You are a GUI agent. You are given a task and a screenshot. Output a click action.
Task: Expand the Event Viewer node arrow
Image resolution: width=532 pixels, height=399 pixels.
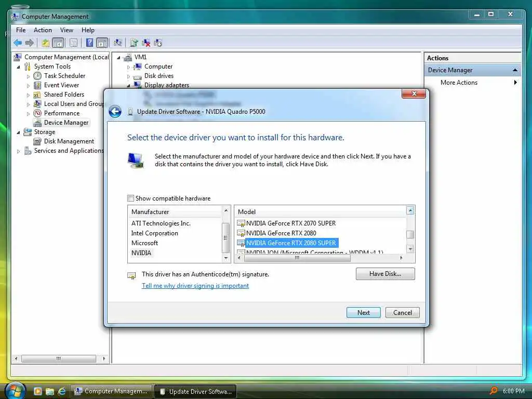[28, 86]
